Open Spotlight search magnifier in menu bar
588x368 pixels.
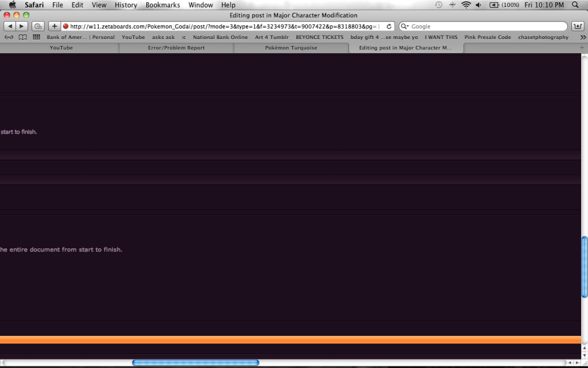(576, 5)
